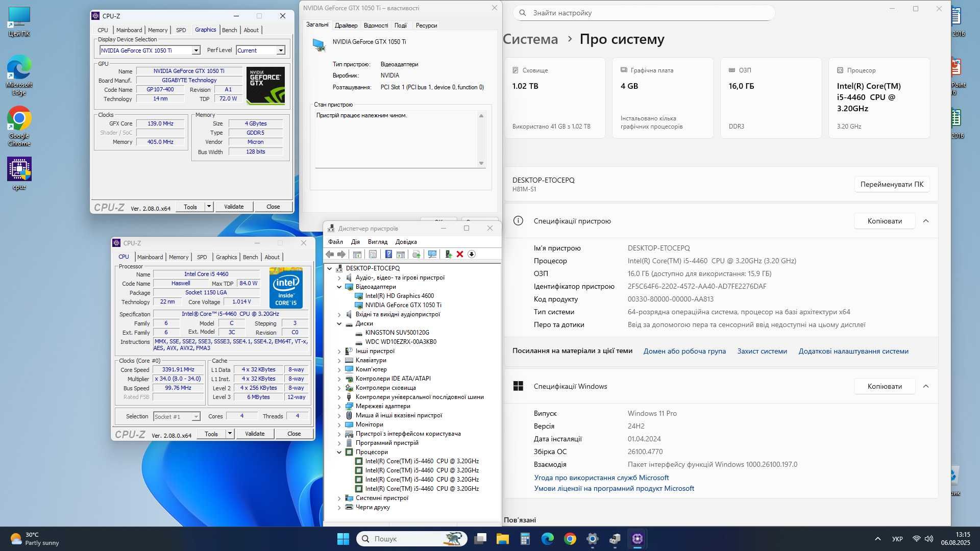Click Properties sheet icon in Device Manager toolbar

point(373,254)
